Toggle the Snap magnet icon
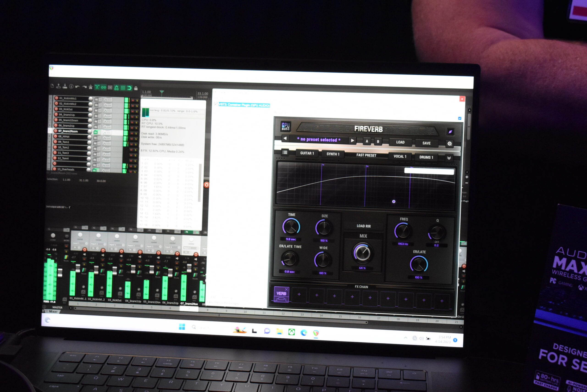Viewport: 587px width, 392px height. point(129,88)
